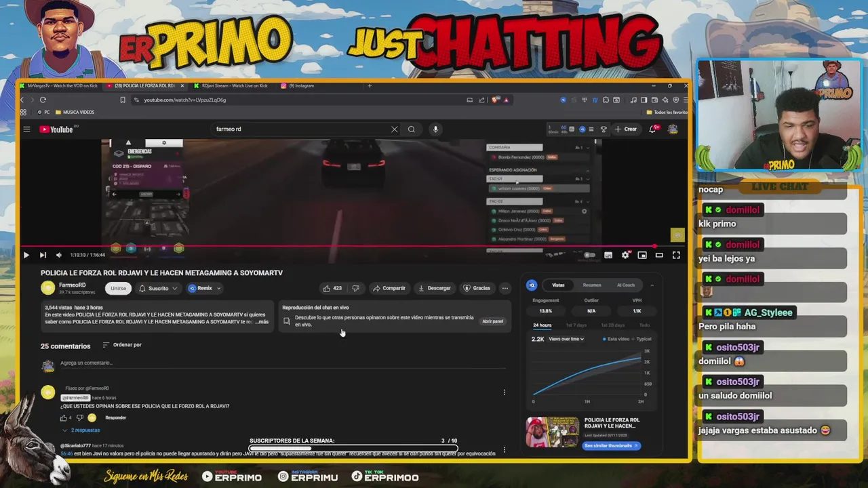Image resolution: width=868 pixels, height=488 pixels.
Task: Select the 24 hours time range
Action: point(542,325)
